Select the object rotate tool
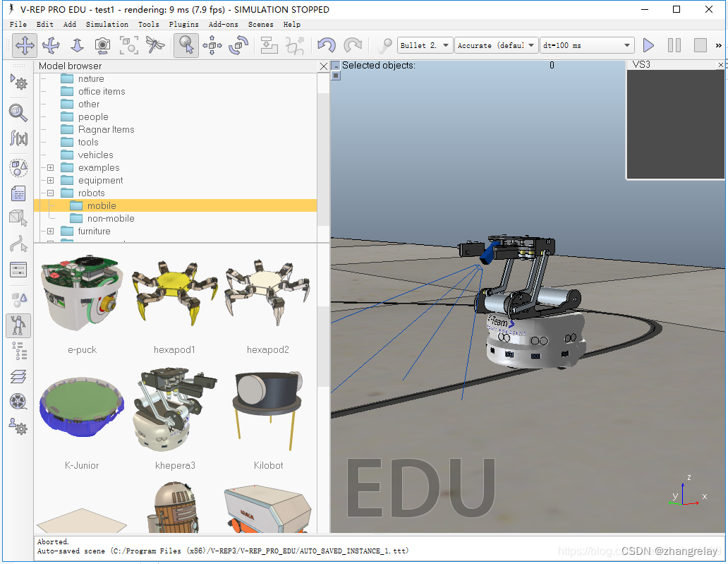The image size is (728, 564). pyautogui.click(x=238, y=45)
